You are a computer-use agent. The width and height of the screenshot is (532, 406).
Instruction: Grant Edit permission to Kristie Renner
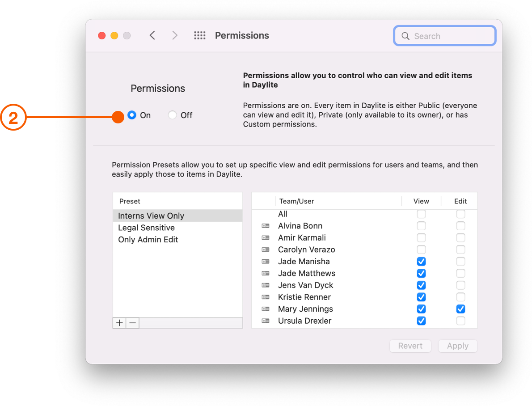460,297
